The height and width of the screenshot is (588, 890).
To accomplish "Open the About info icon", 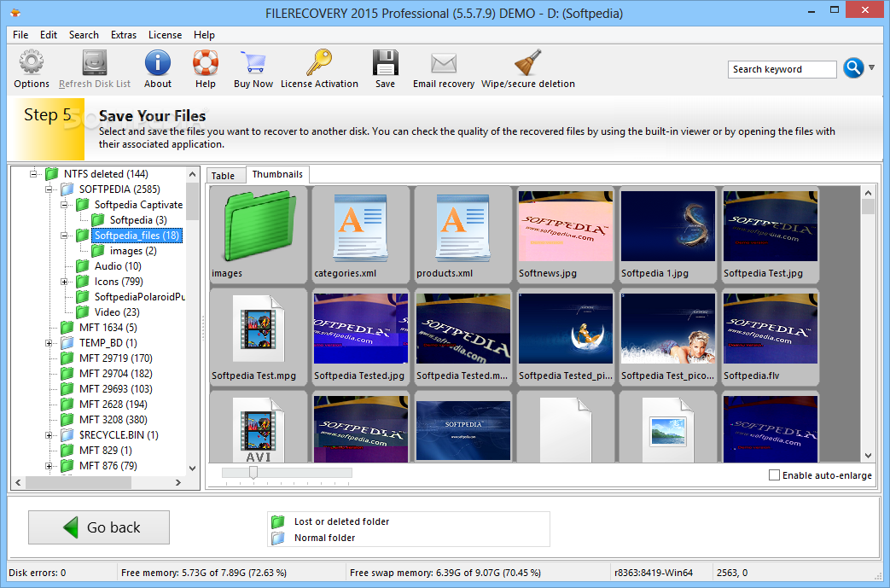I will (157, 62).
